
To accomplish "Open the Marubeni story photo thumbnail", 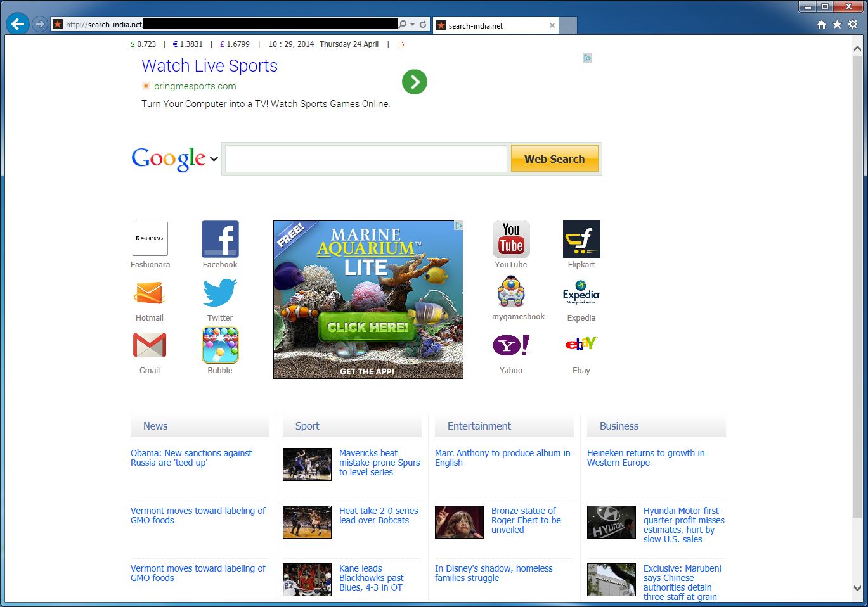I will coord(611,580).
